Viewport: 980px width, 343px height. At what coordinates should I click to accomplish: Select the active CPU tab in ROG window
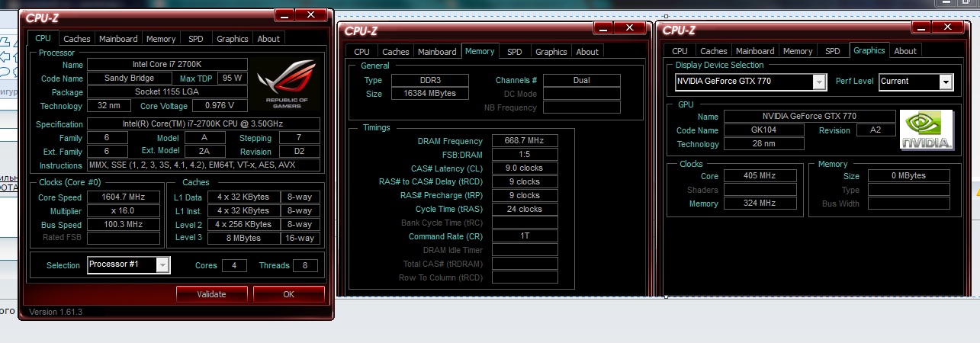[43, 37]
